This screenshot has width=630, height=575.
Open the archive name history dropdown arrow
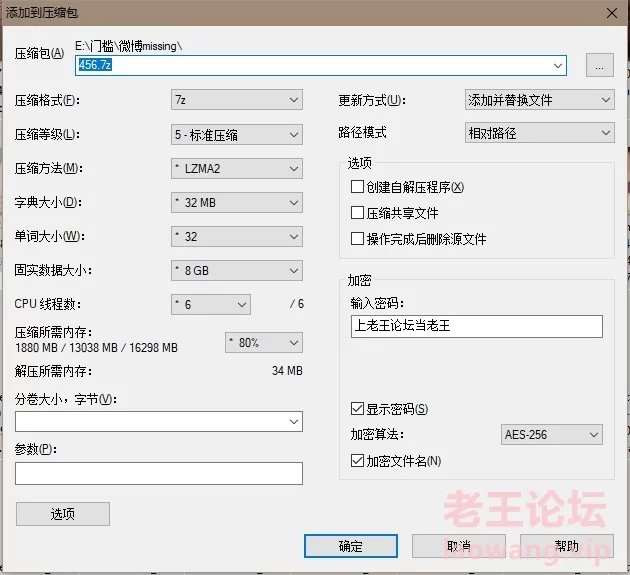(x=558, y=65)
